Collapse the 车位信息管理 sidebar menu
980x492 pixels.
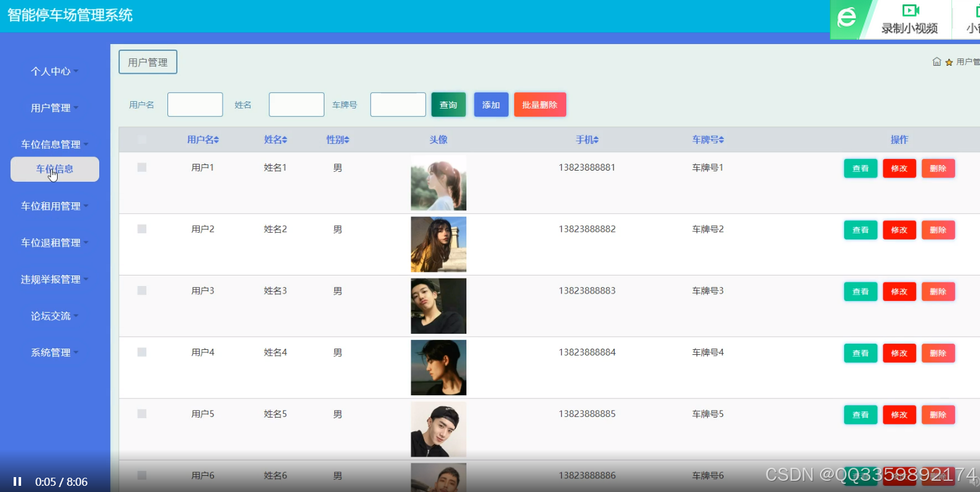pos(55,145)
